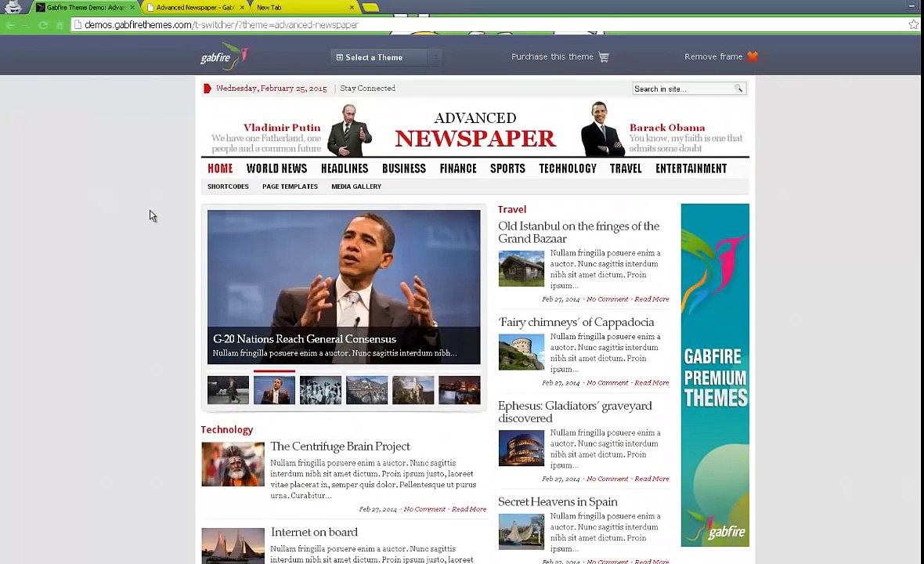Open Old Istanbul on the fringes article
924x564 pixels.
point(579,232)
